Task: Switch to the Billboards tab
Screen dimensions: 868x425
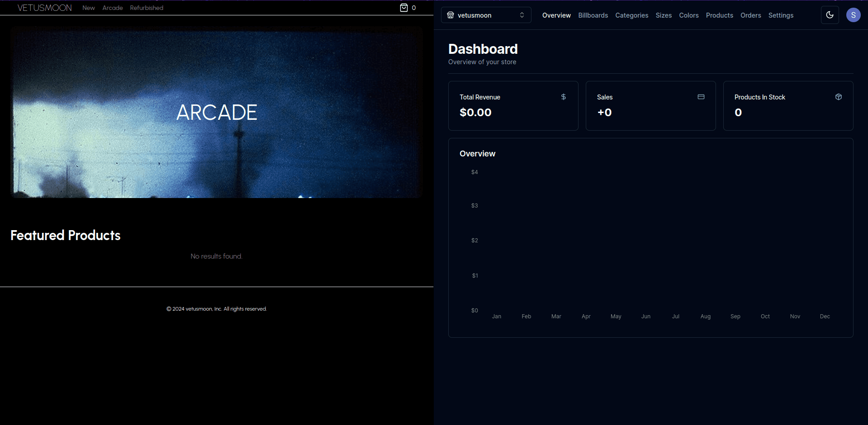Action: pyautogui.click(x=593, y=15)
